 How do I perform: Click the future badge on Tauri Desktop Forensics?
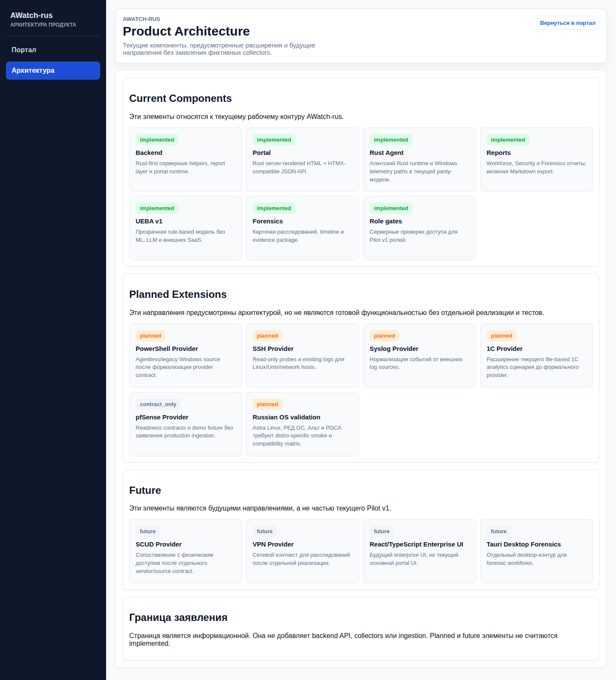coord(498,532)
